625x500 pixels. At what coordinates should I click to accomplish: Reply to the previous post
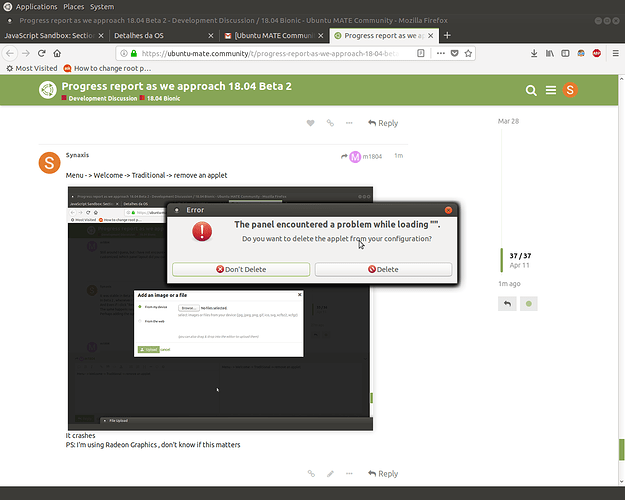[383, 123]
